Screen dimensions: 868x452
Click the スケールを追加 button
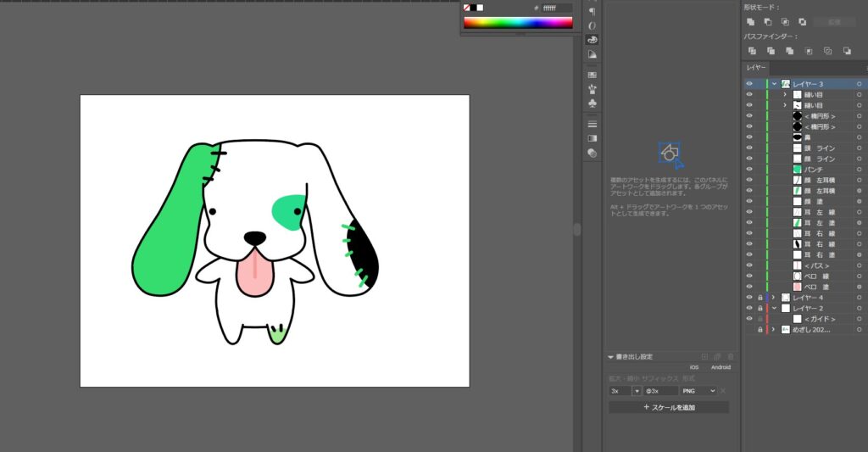(x=669, y=407)
